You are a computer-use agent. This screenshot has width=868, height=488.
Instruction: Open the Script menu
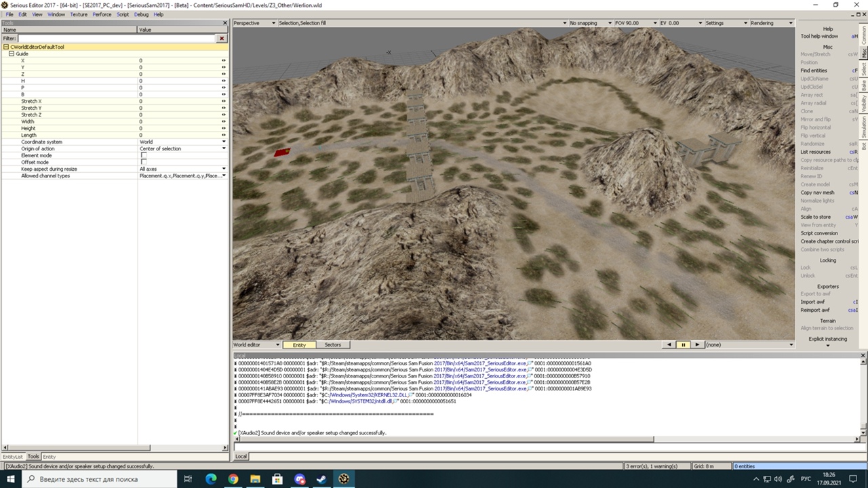click(x=123, y=14)
